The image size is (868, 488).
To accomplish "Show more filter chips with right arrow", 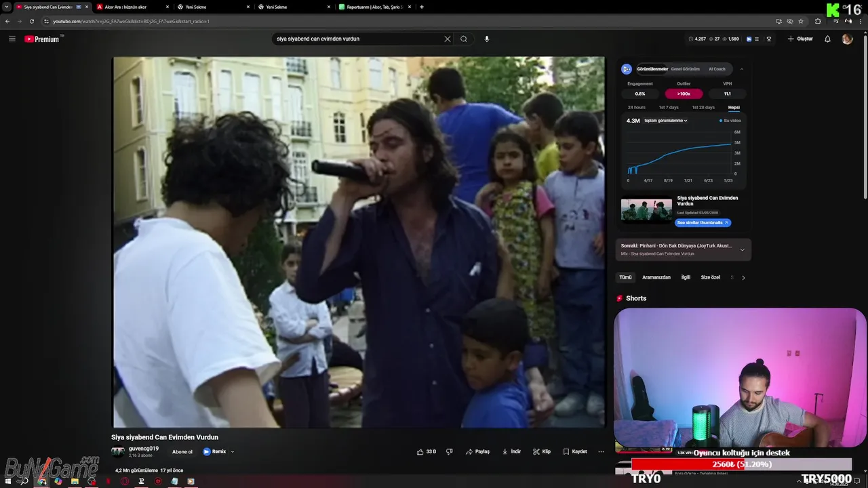I will pos(743,277).
